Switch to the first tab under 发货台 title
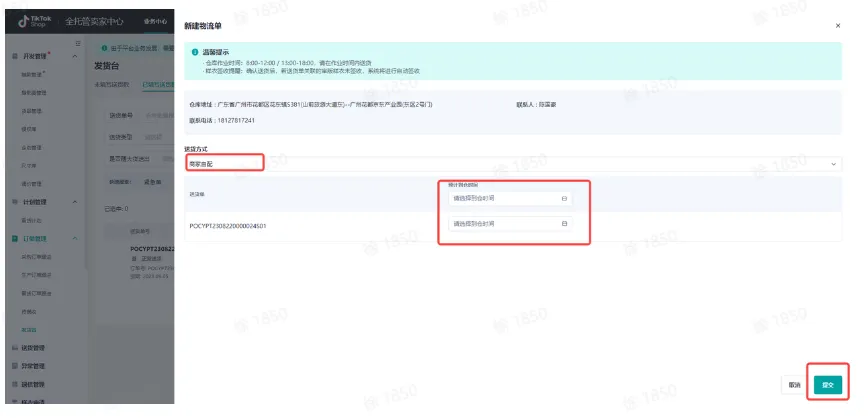The image size is (868, 418). (112, 85)
